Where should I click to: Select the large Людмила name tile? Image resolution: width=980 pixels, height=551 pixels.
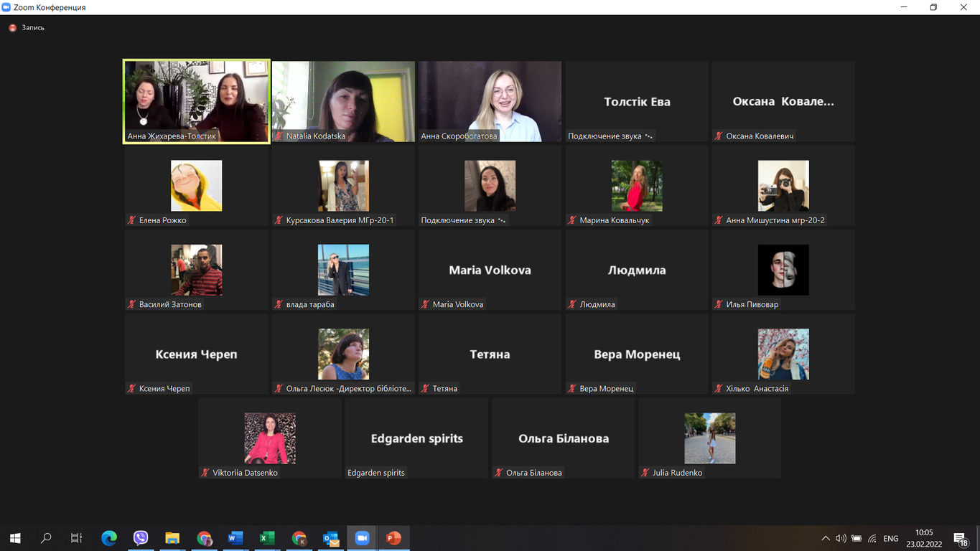pyautogui.click(x=637, y=270)
